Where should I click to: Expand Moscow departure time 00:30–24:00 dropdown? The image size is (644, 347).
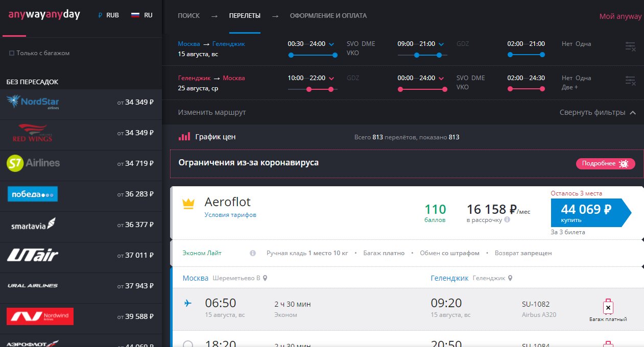331,44
